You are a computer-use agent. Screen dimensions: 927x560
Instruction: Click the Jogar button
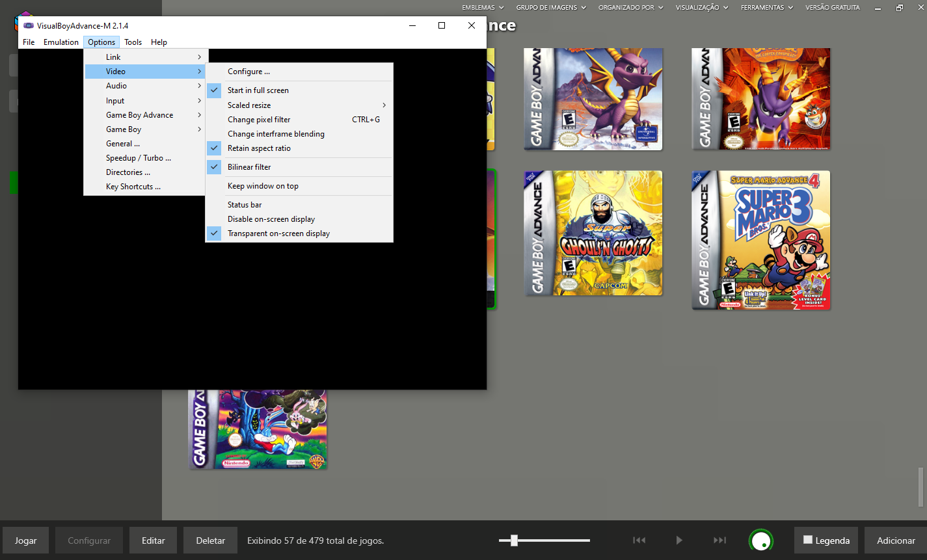(26, 540)
